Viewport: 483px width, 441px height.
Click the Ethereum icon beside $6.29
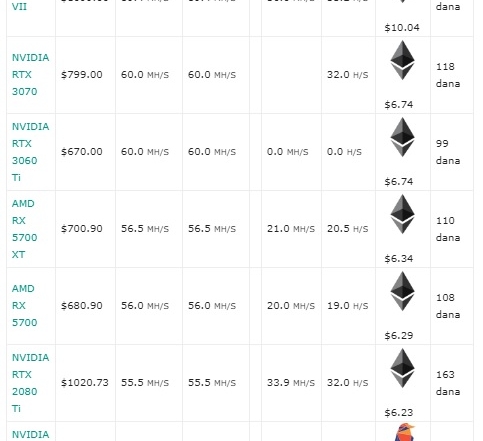[x=402, y=291]
